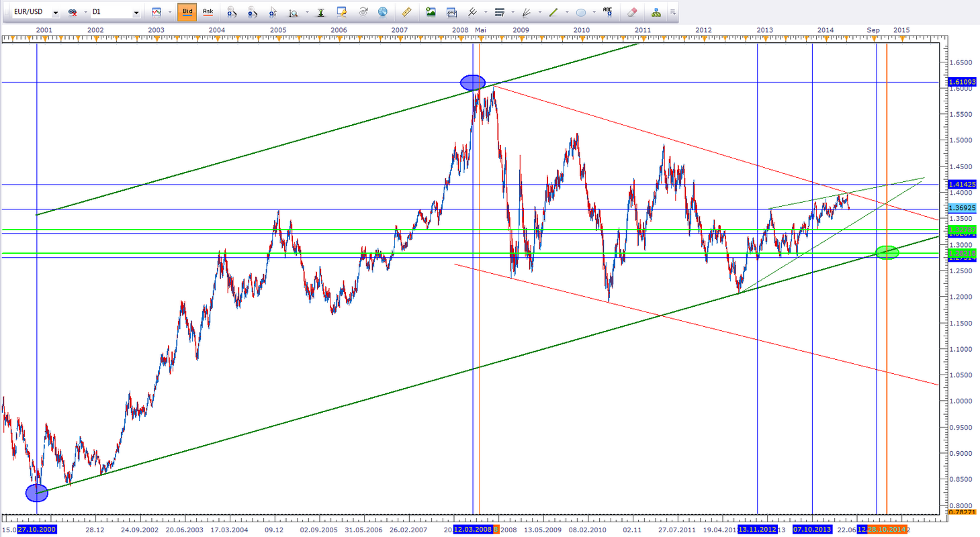The image size is (980, 537).
Task: Click the 13.11.2012 date marker label
Action: [x=758, y=530]
